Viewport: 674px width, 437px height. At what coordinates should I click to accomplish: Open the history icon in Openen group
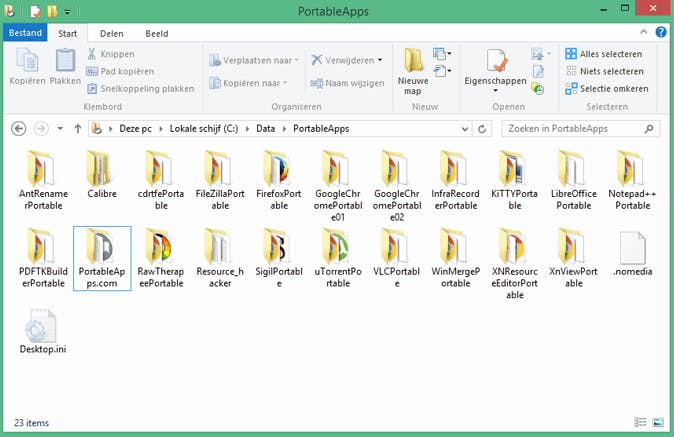point(538,89)
